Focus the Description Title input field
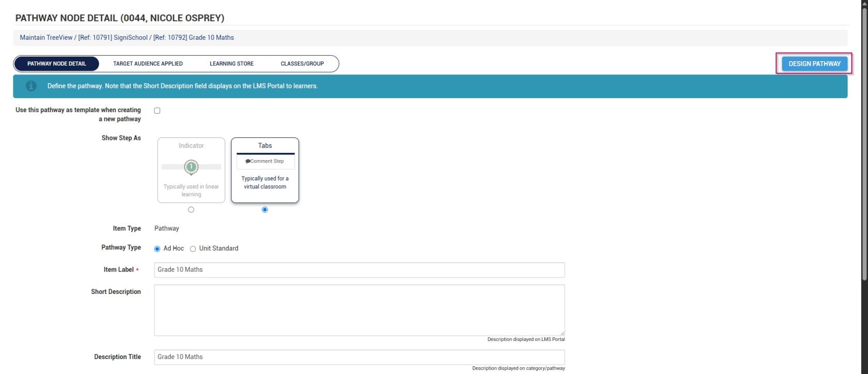 360,357
